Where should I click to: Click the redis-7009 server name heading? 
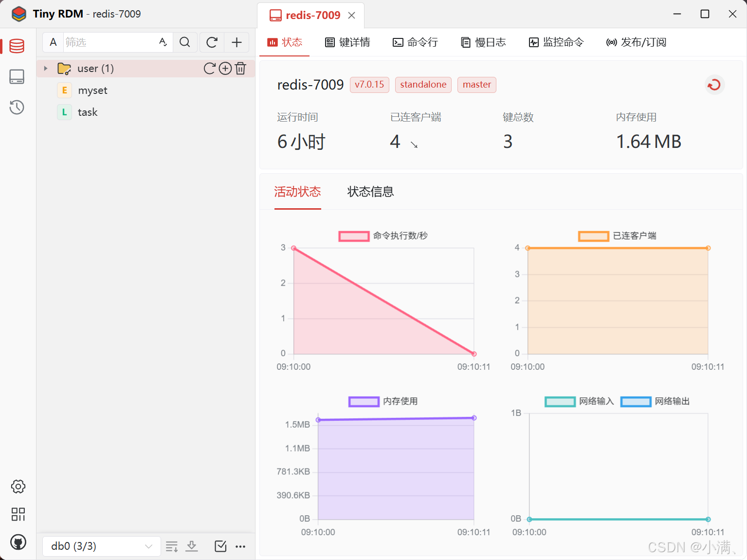pyautogui.click(x=310, y=85)
